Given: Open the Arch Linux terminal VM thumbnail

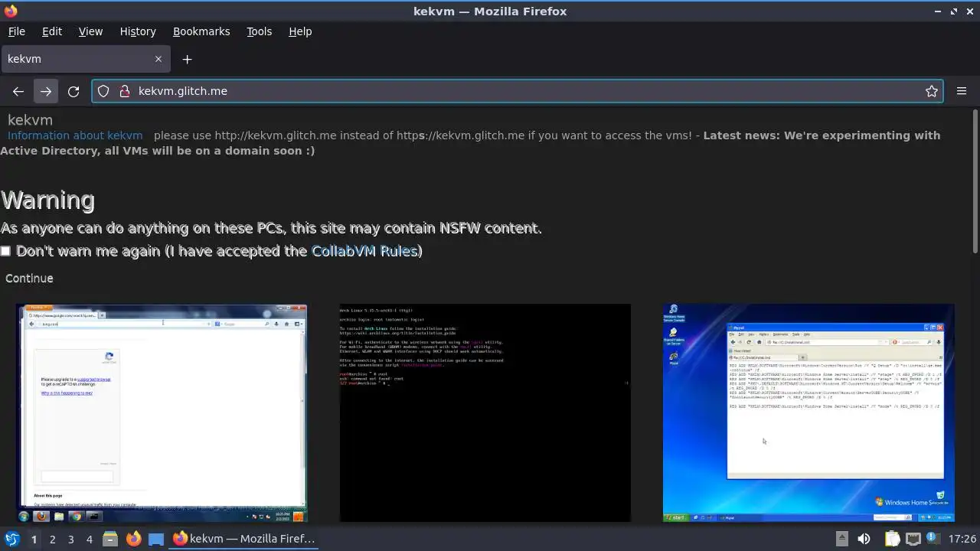Looking at the screenshot, I should pos(485,413).
